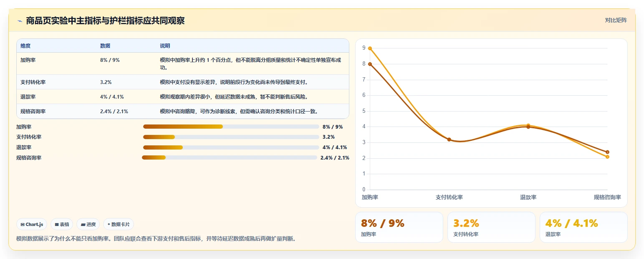Click the description starting 模拟观察期内差异很小

(x=234, y=97)
